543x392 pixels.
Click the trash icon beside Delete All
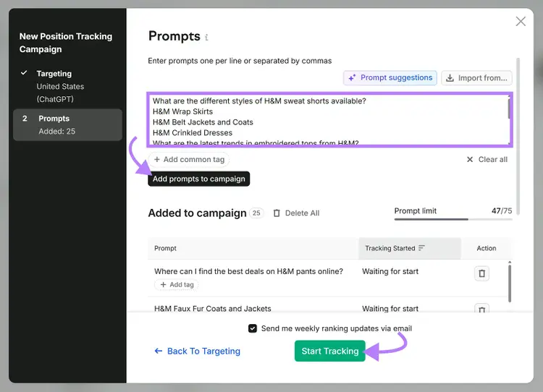(277, 213)
